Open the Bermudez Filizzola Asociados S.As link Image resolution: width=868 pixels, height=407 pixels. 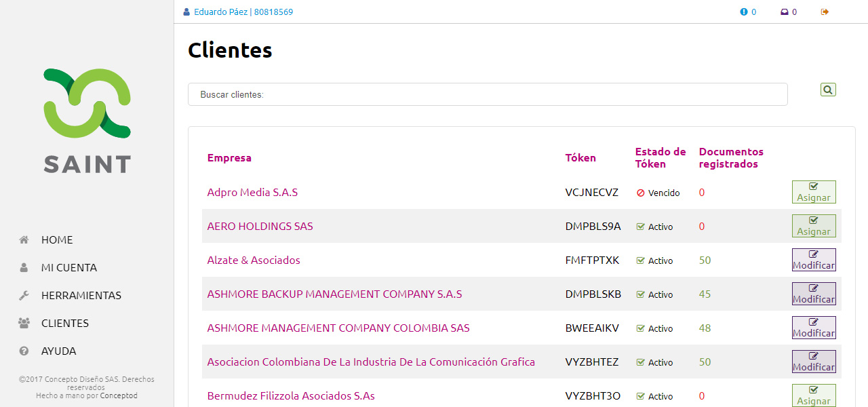pyautogui.click(x=291, y=395)
